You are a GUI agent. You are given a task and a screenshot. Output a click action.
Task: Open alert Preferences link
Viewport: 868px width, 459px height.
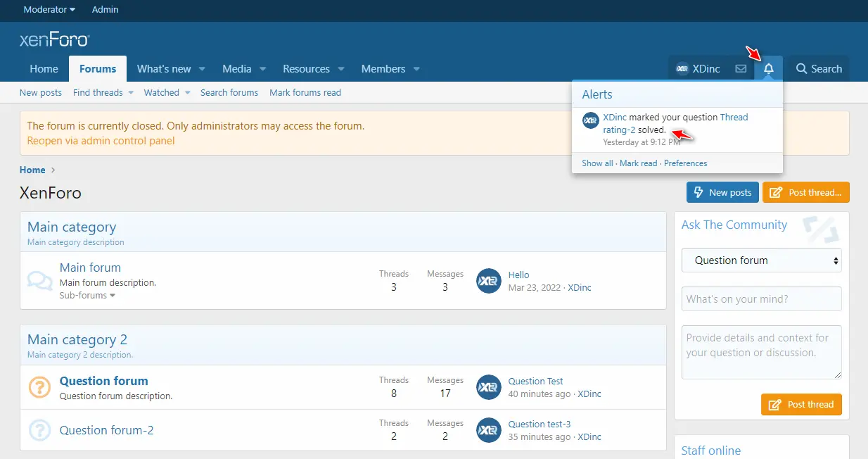point(685,163)
